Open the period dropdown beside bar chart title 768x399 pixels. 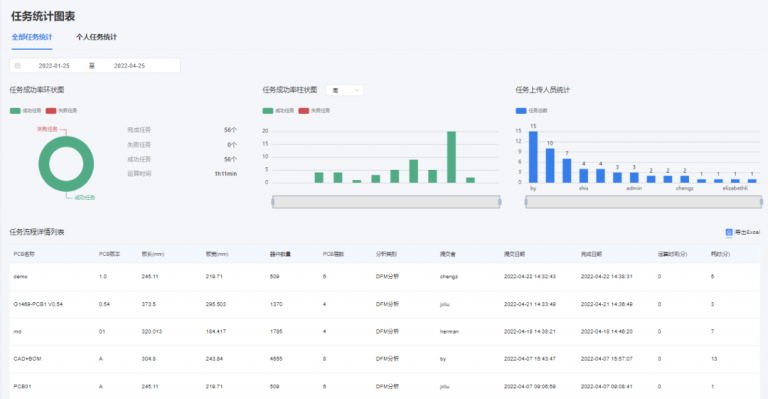345,90
